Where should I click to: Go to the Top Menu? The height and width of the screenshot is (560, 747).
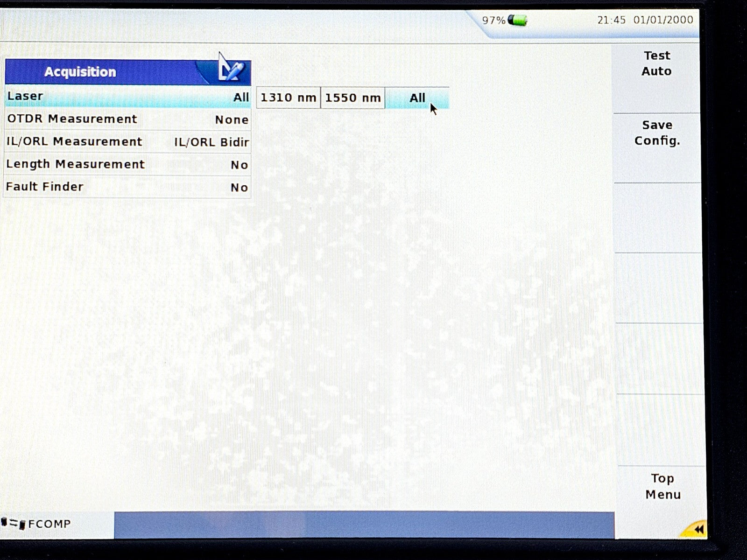[x=662, y=486]
